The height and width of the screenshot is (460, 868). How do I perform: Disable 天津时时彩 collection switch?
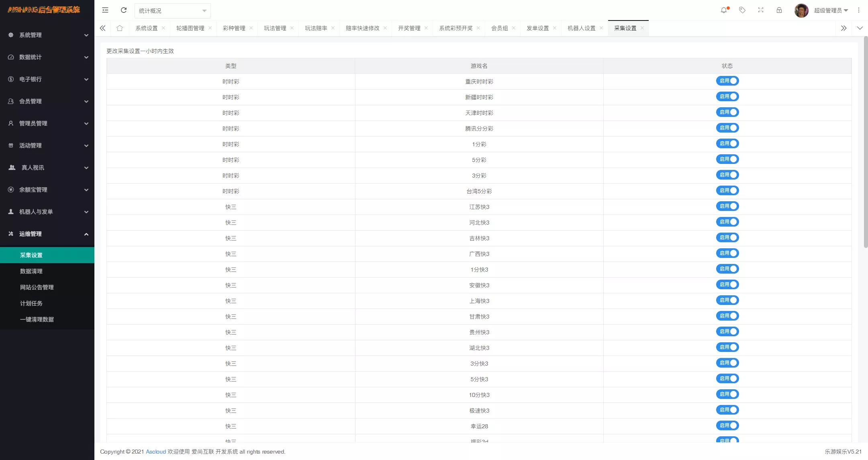pyautogui.click(x=727, y=112)
